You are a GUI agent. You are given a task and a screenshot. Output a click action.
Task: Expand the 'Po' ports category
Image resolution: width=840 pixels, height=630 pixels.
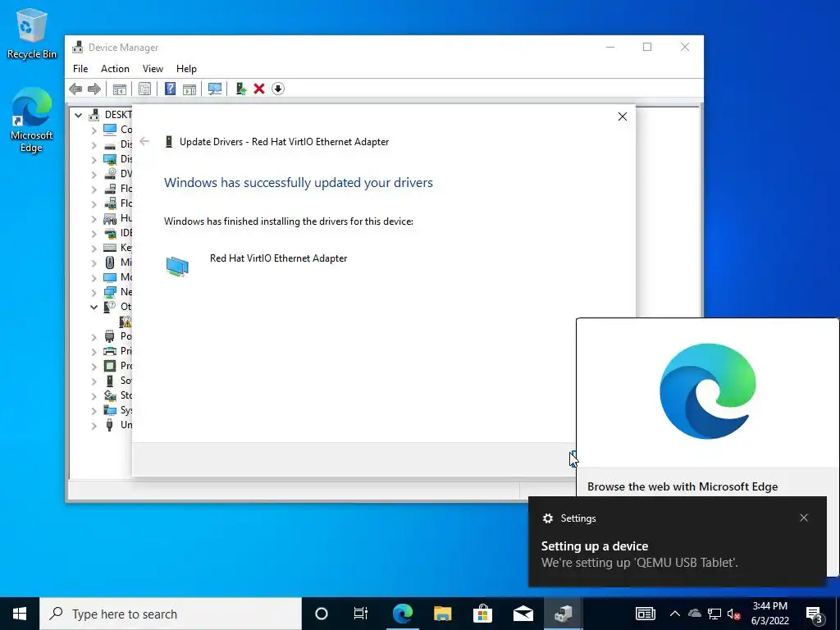coord(94,336)
